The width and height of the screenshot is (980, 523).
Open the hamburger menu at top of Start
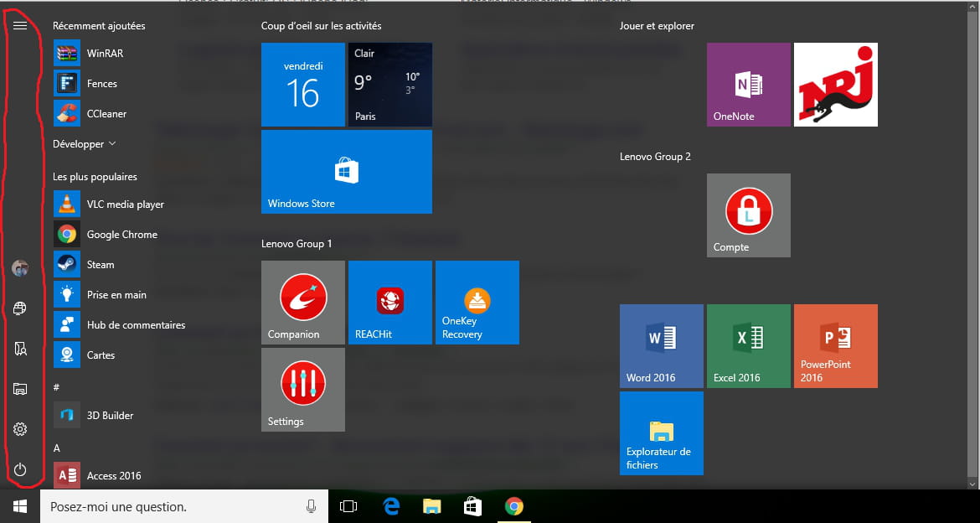tap(20, 26)
